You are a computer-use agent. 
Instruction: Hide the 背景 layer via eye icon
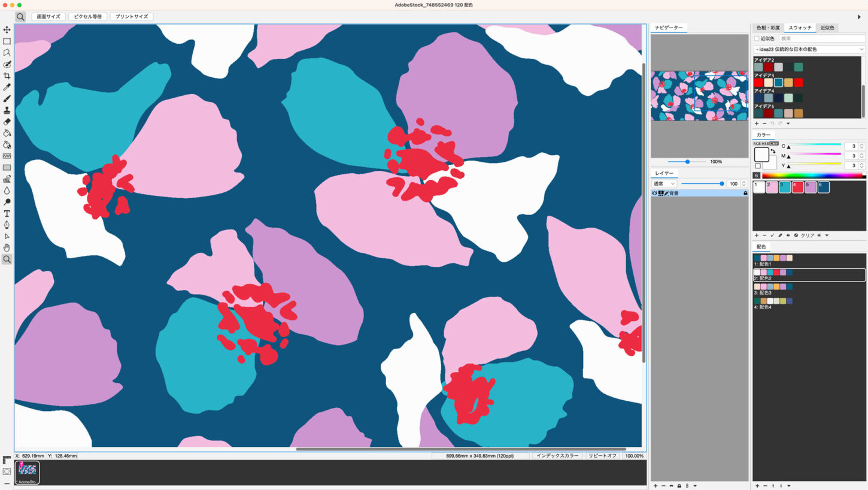click(x=654, y=193)
